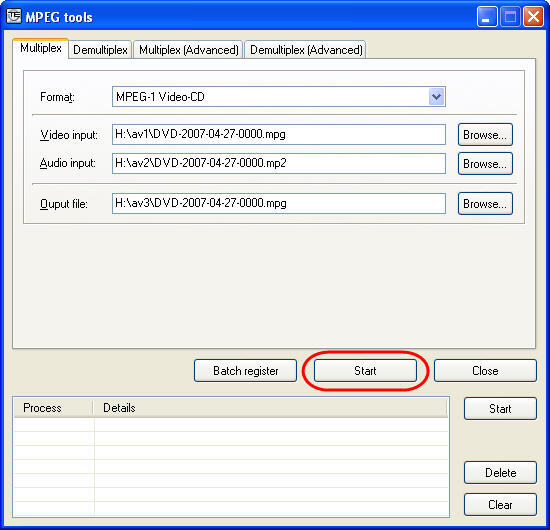Click the Close button beside Start
The image size is (550, 530).
tap(485, 370)
